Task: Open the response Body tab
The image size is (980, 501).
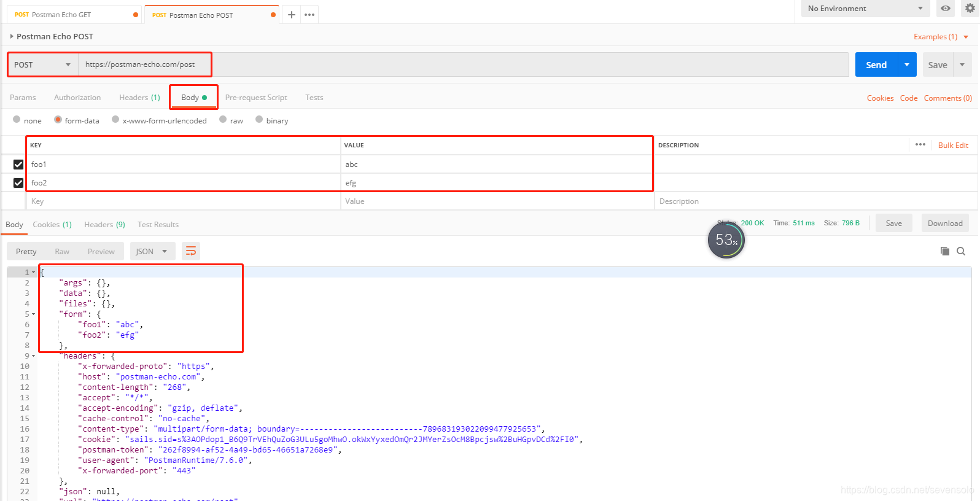Action: tap(14, 225)
